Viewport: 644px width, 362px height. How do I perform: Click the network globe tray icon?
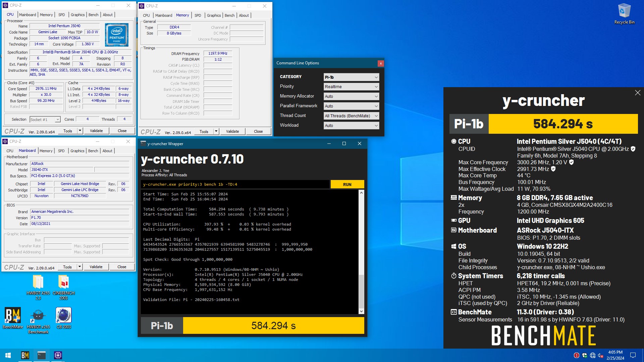click(x=592, y=355)
